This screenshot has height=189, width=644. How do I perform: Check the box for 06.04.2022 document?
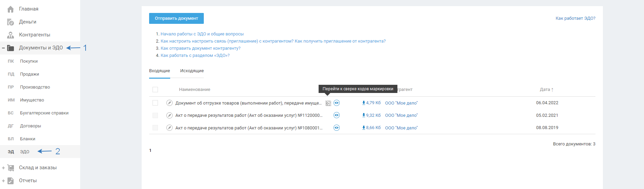(x=155, y=103)
